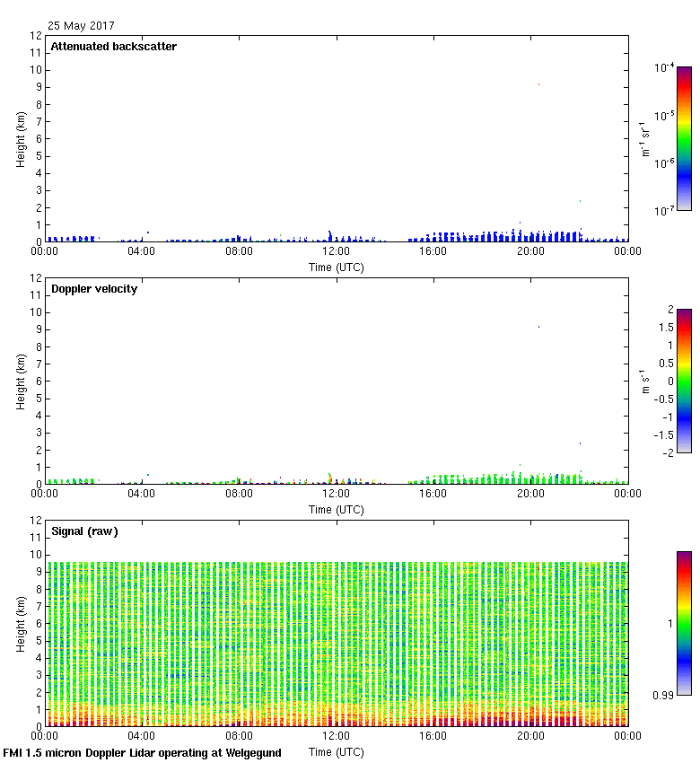Click the FMI Doppler Lidar Welgegund footer text
700x763 pixels.
pyautogui.click(x=142, y=753)
